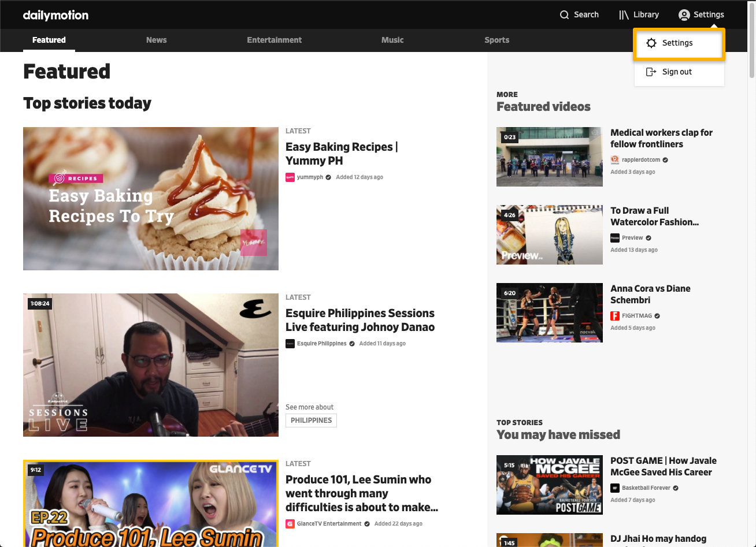The height and width of the screenshot is (547, 756).
Task: Click Esquire Philippines channel avatar icon
Action: [290, 344]
